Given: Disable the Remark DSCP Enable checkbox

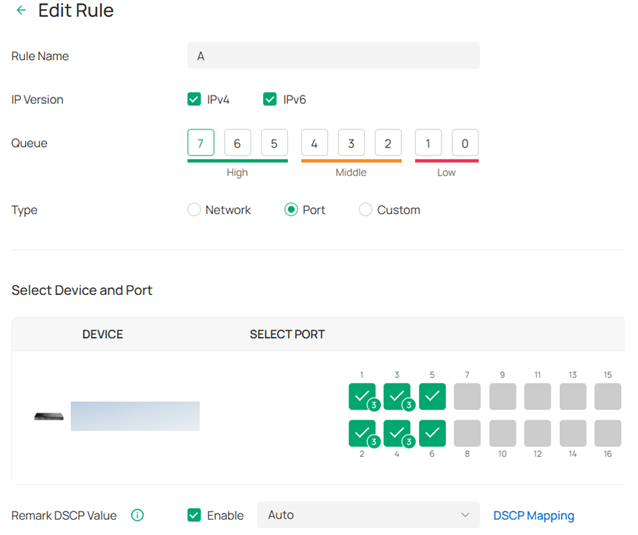Looking at the screenshot, I should (194, 515).
